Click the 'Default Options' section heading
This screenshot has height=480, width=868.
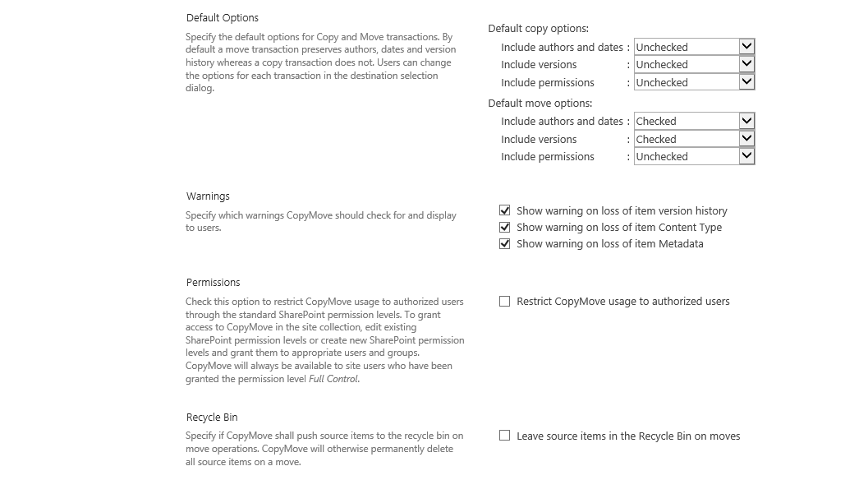(222, 17)
